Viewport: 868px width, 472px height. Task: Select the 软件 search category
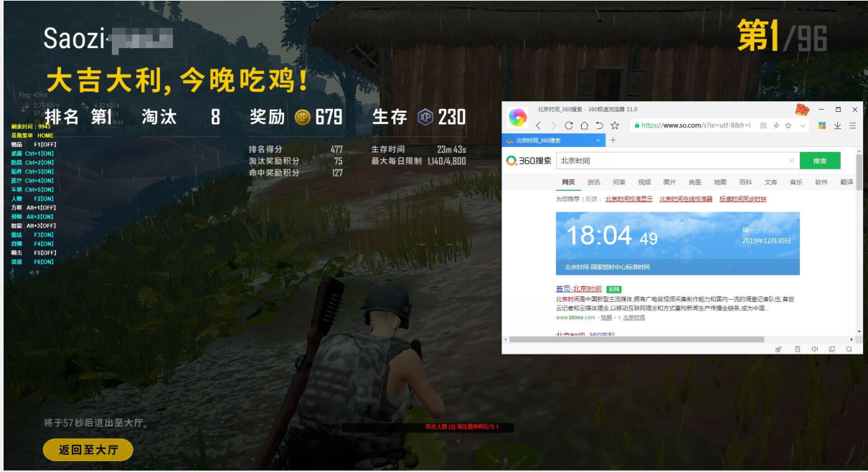click(x=821, y=182)
